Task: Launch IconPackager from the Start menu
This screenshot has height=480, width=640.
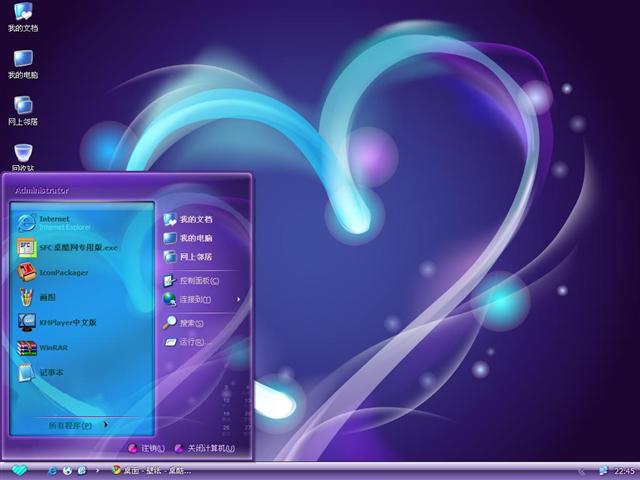Action: (x=64, y=272)
